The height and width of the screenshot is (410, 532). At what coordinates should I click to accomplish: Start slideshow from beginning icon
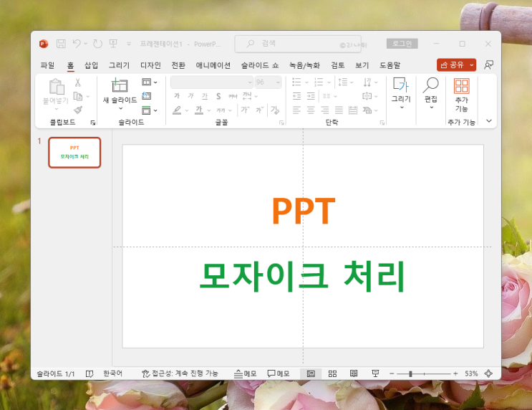[113, 44]
